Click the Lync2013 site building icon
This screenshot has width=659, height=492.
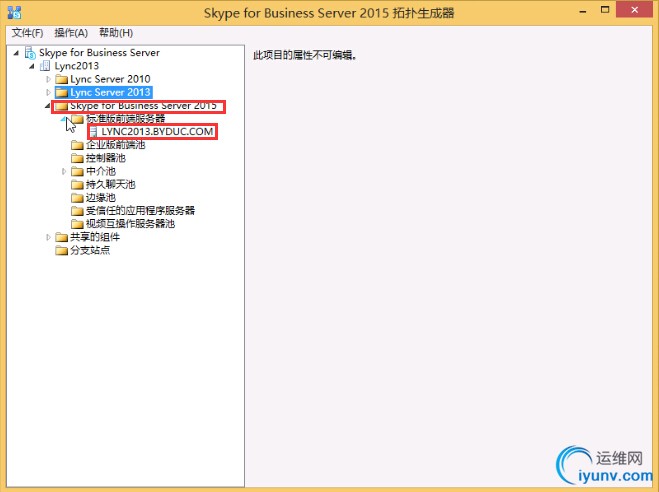tap(45, 66)
